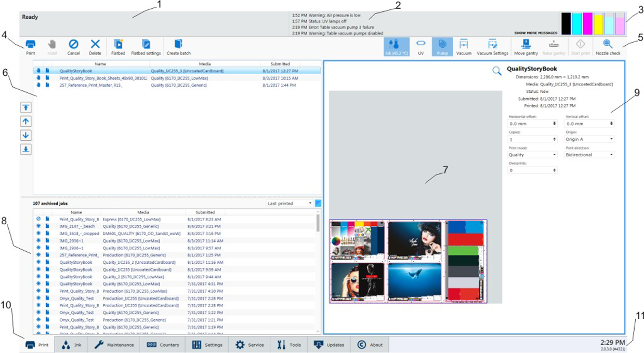This screenshot has height=353, width=644.
Task: Open the Counters tab
Action: (x=163, y=345)
